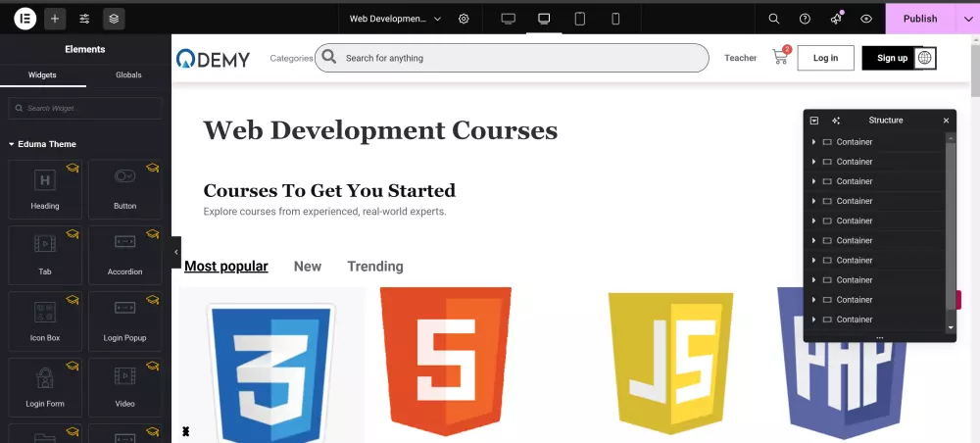Preview changes with the eye icon
Viewport: 980px width, 443px height.
point(866,19)
